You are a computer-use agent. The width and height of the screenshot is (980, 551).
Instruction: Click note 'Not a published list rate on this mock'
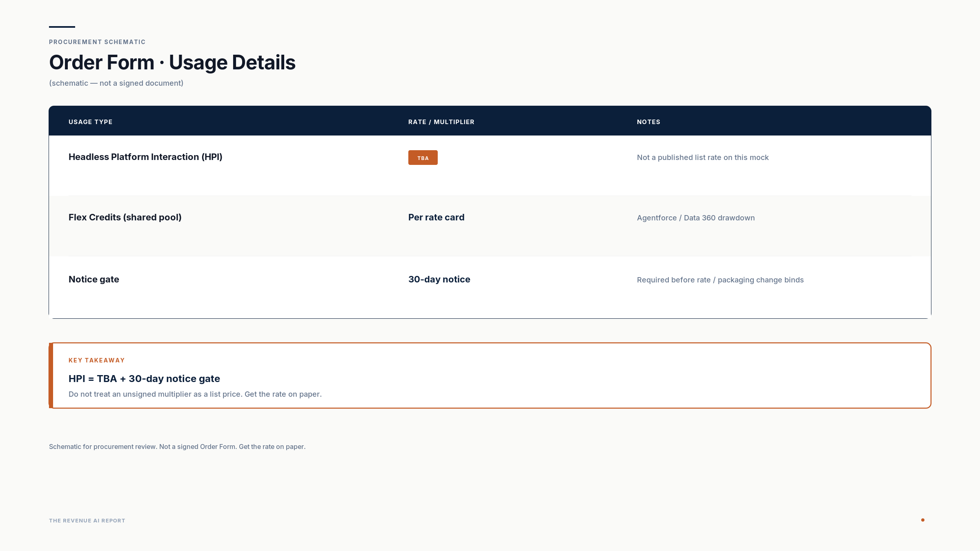(703, 158)
